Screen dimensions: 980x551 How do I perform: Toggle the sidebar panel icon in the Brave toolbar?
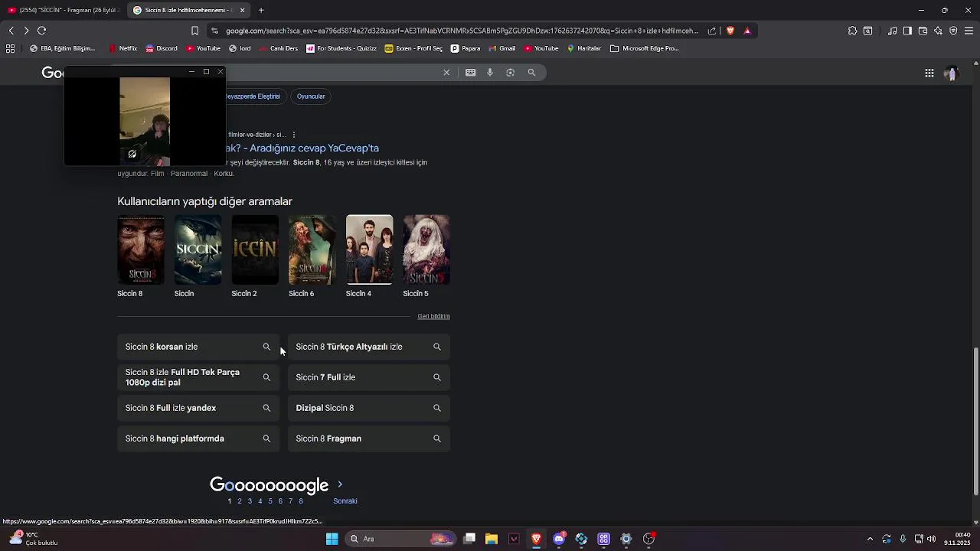(907, 31)
